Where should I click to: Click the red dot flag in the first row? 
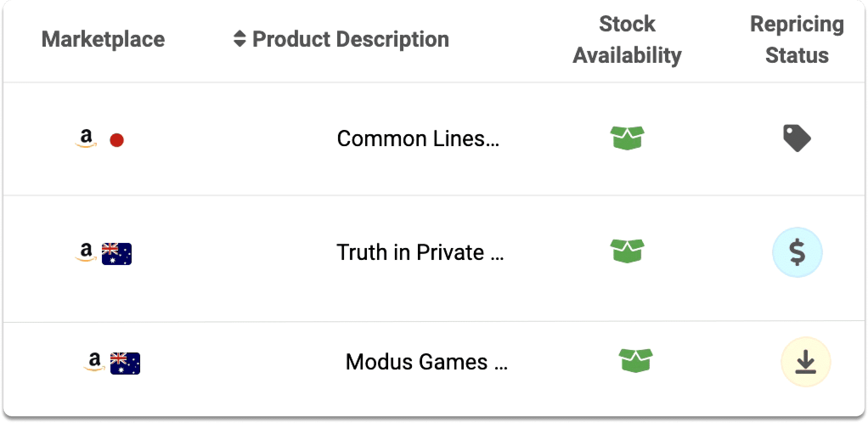pos(117,140)
